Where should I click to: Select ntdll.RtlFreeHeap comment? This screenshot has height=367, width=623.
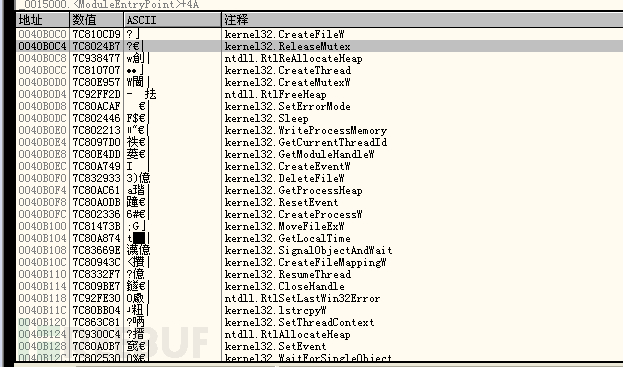click(275, 95)
